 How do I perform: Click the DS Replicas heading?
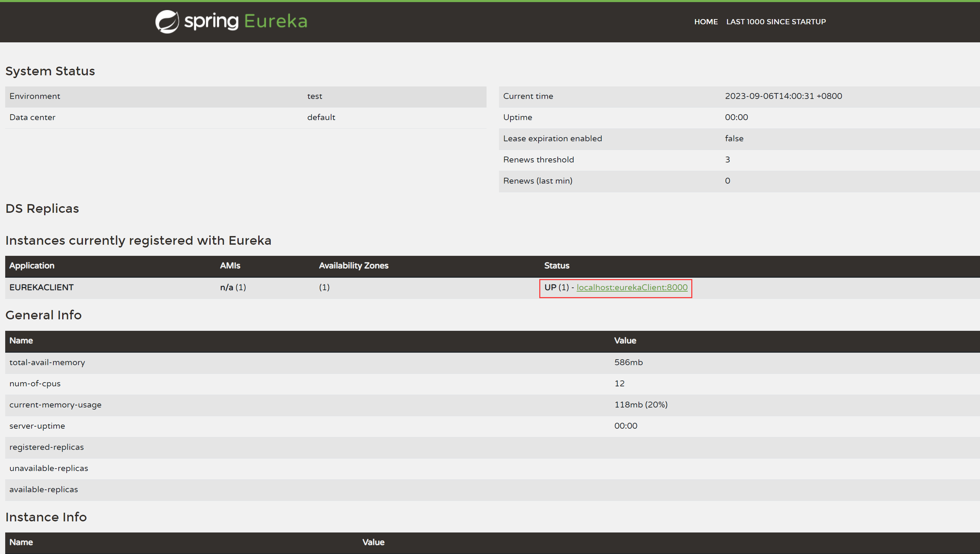42,209
